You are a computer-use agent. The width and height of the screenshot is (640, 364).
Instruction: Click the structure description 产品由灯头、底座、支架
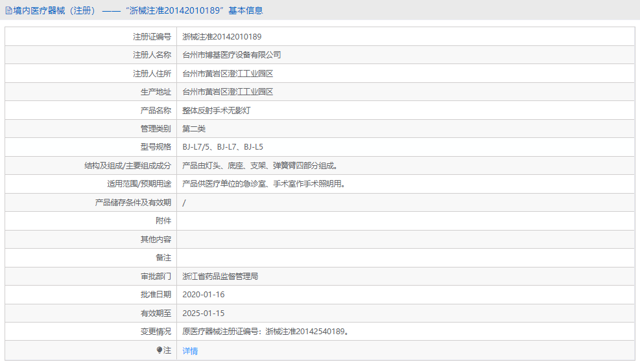pyautogui.click(x=260, y=166)
